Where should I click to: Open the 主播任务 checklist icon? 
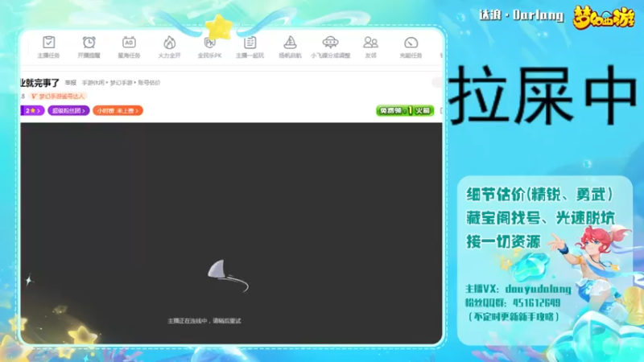tap(48, 43)
